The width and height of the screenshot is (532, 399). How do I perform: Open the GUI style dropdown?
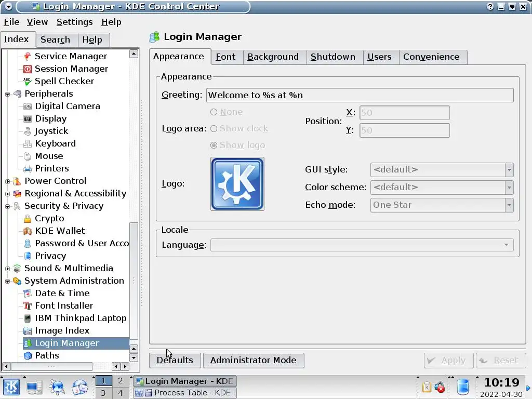coord(442,170)
